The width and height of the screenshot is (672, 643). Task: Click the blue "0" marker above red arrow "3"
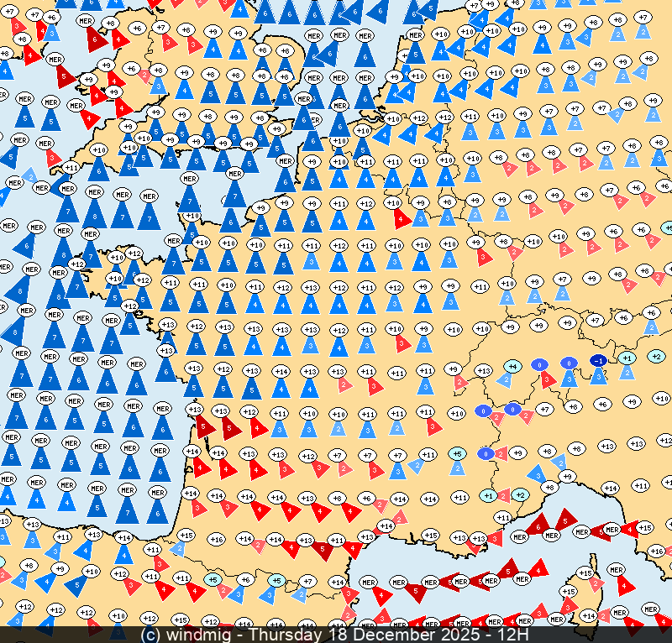point(539,364)
